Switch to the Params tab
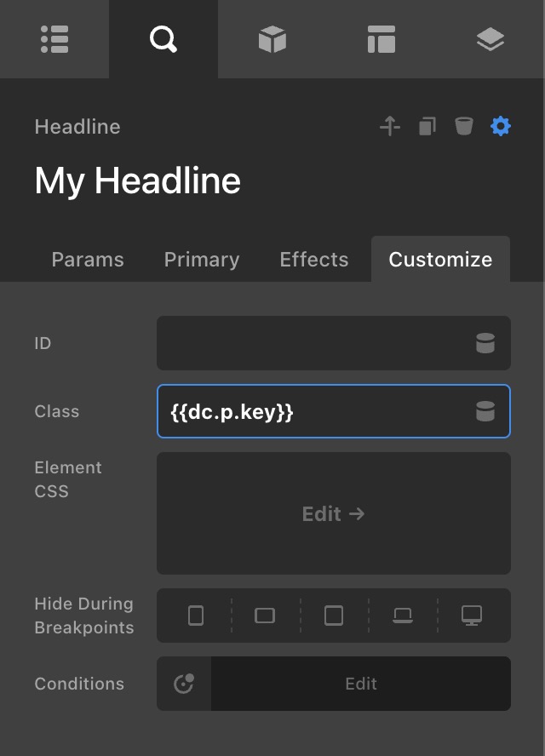This screenshot has height=756, width=545. point(88,260)
